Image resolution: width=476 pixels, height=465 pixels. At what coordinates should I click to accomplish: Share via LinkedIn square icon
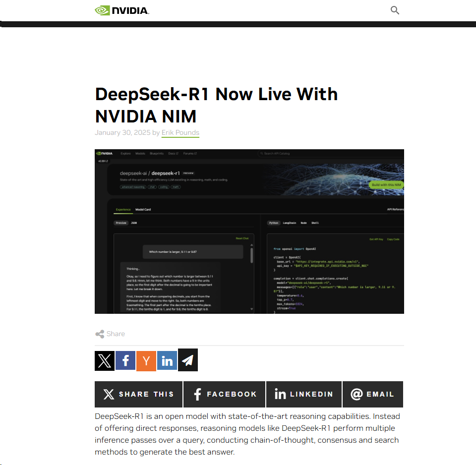[x=167, y=360]
